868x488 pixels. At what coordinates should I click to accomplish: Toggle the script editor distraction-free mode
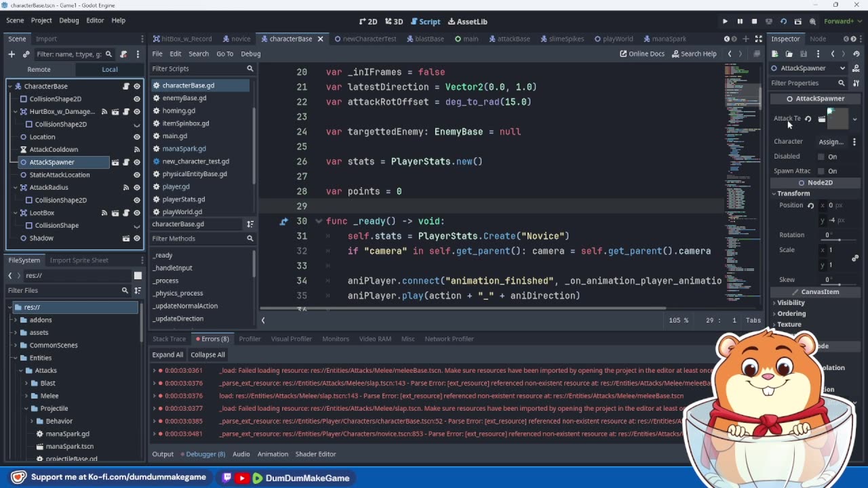[x=759, y=39]
